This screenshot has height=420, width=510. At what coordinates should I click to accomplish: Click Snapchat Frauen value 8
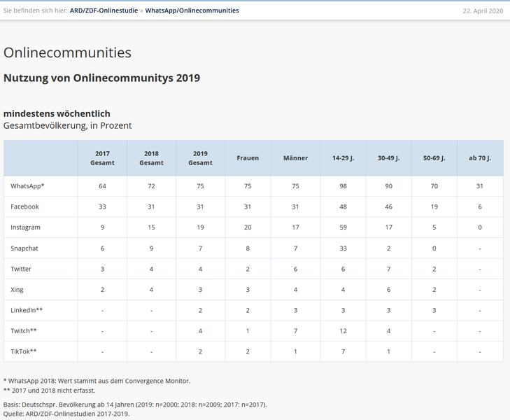tap(248, 248)
